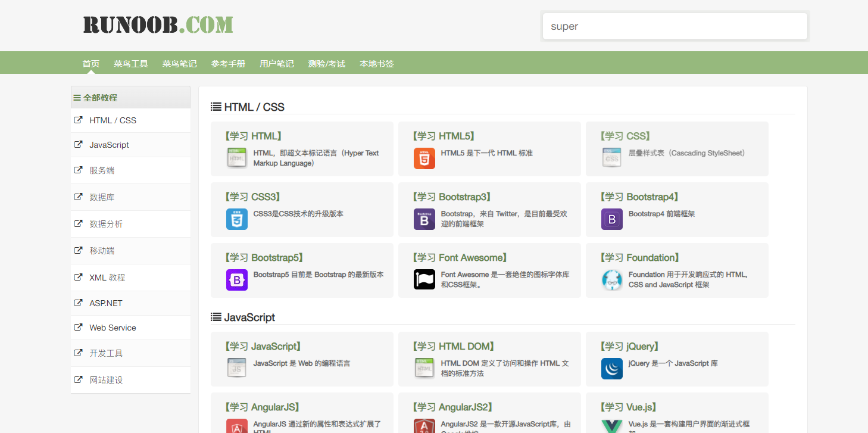The width and height of the screenshot is (868, 433).
Task: Click the HTML DOM tutorial icon
Action: [x=424, y=368]
